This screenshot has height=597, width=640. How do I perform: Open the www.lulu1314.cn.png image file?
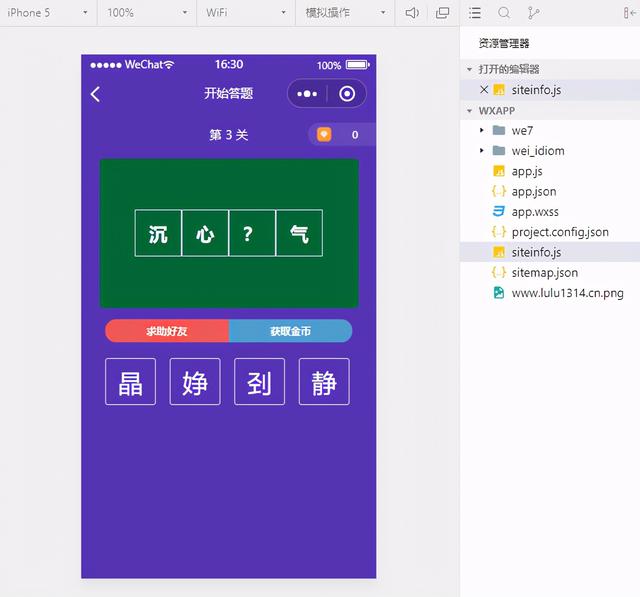[568, 293]
